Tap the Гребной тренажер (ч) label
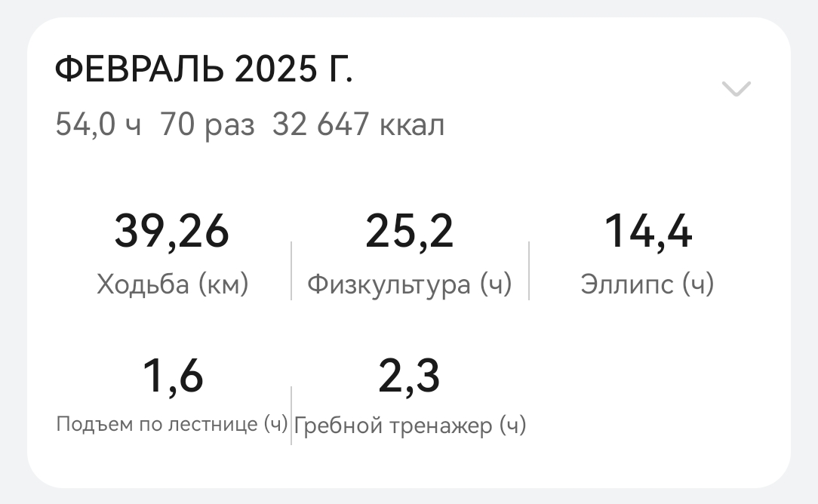The height and width of the screenshot is (504, 818). coord(409,426)
